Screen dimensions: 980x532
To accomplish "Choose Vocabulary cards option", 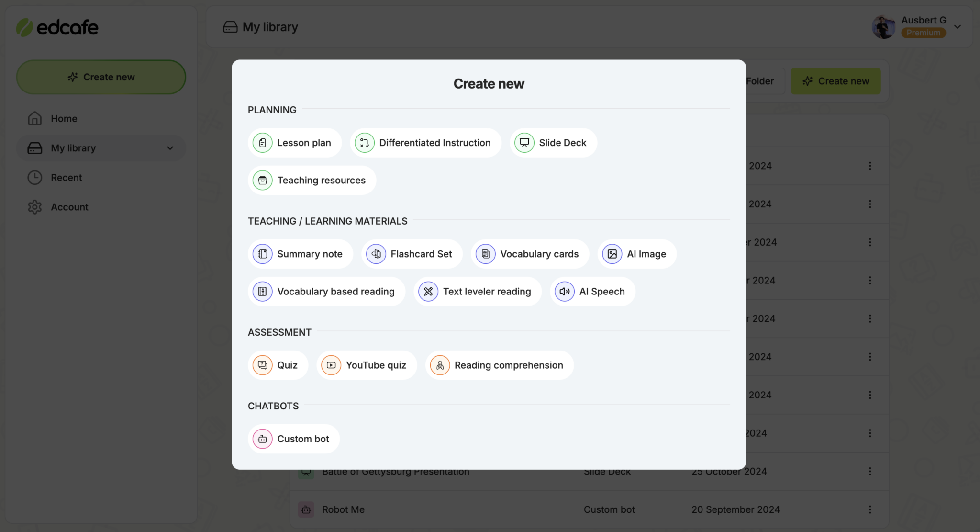I will click(x=530, y=254).
